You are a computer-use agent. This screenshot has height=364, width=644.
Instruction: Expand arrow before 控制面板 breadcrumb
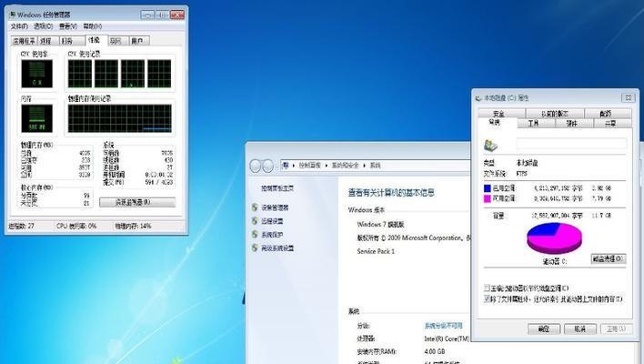coord(294,165)
